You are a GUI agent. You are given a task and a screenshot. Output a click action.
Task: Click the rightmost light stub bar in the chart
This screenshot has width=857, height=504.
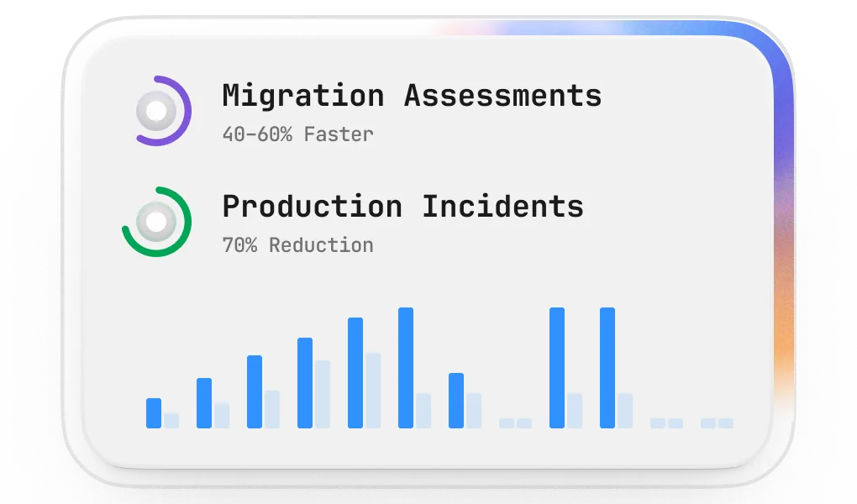[x=726, y=423]
